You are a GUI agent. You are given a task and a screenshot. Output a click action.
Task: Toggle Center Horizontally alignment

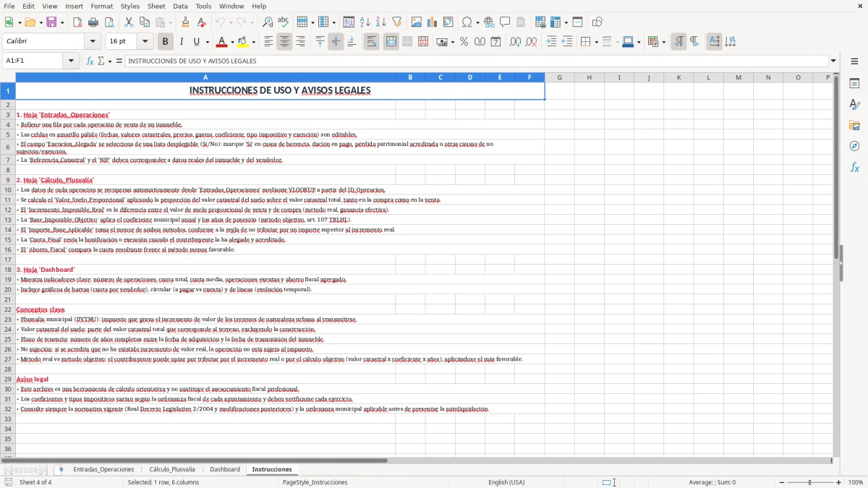tap(284, 42)
